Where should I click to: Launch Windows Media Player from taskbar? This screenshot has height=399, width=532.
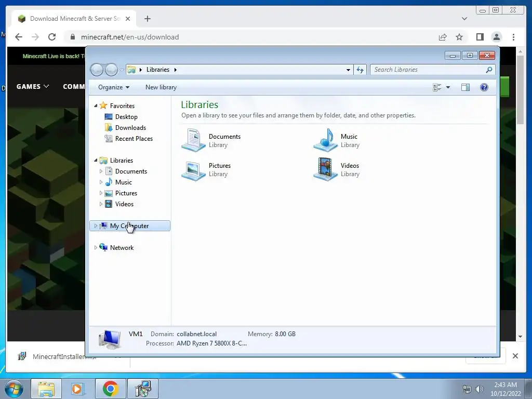tap(77, 389)
